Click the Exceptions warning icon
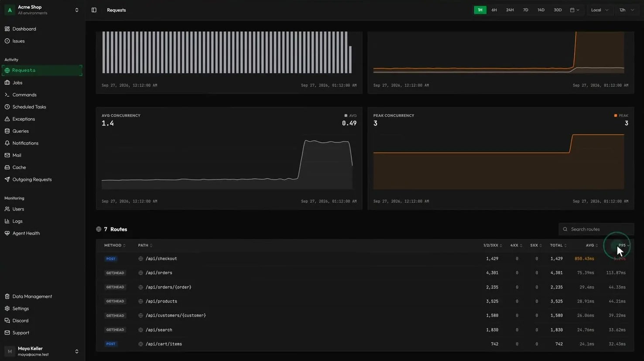This screenshot has width=644, height=361. coord(7,119)
